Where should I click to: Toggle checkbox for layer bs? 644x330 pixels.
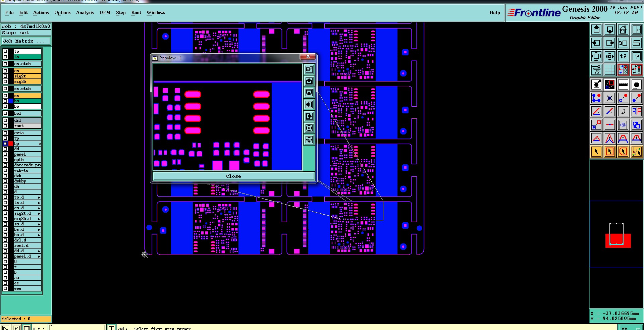point(5,101)
